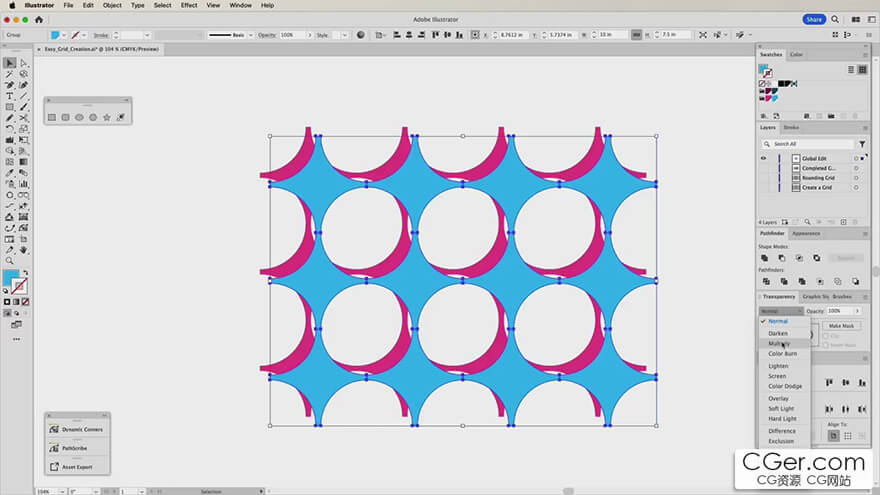880x495 pixels.
Task: Click the Divide pathfinder icon
Action: (x=766, y=281)
